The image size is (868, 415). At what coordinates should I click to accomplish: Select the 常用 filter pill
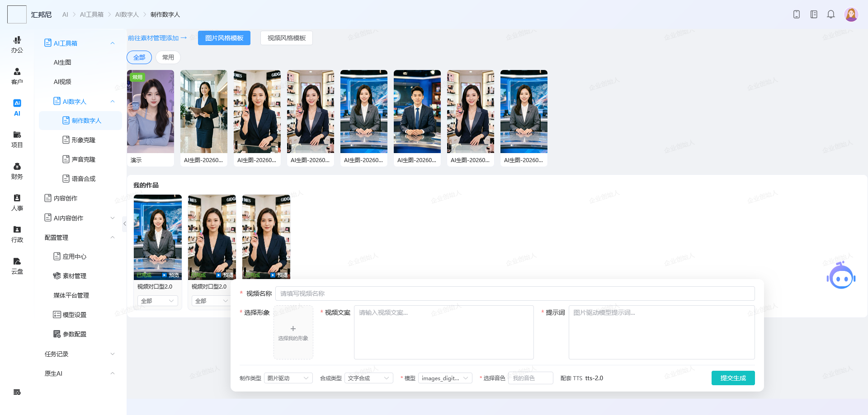click(x=168, y=57)
